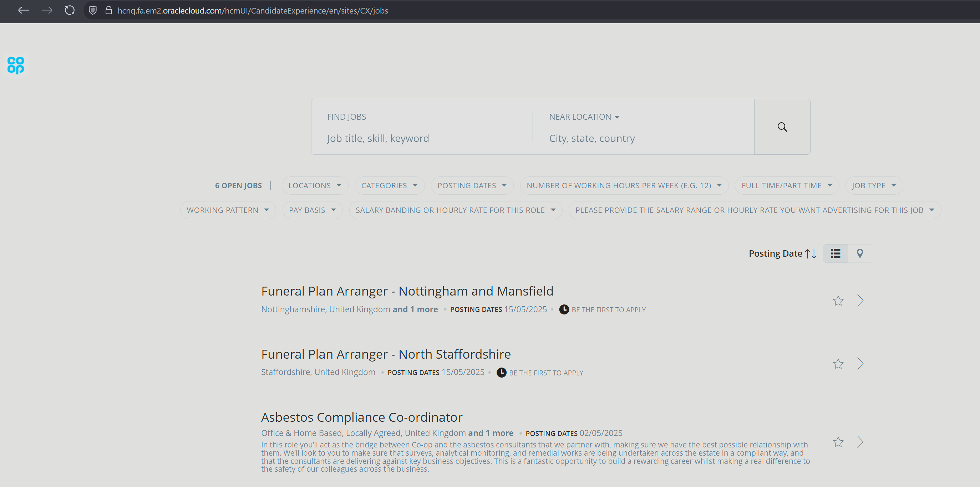Expand the Locations filter

click(315, 185)
